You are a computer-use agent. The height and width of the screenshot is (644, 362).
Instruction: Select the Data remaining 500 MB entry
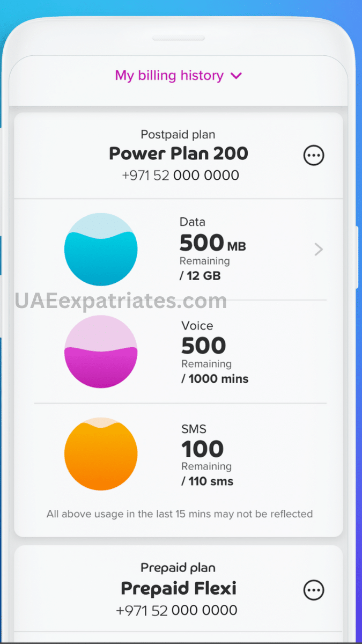(x=212, y=243)
